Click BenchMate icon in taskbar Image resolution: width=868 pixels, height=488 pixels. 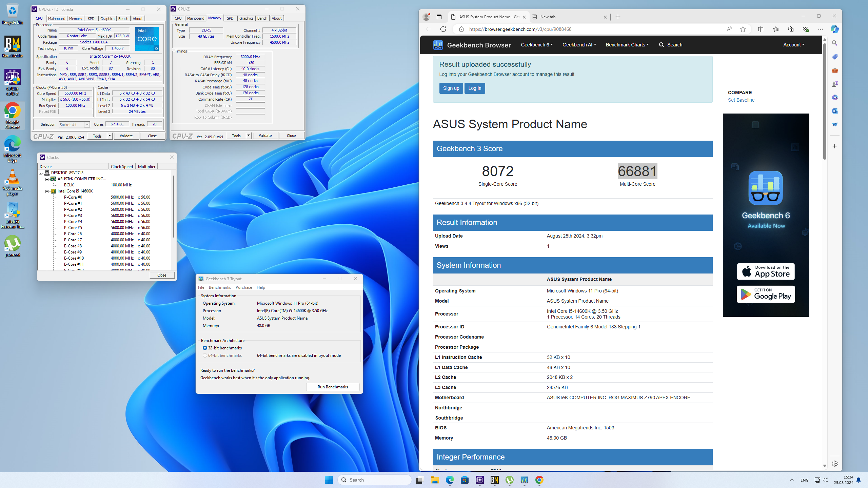[495, 480]
